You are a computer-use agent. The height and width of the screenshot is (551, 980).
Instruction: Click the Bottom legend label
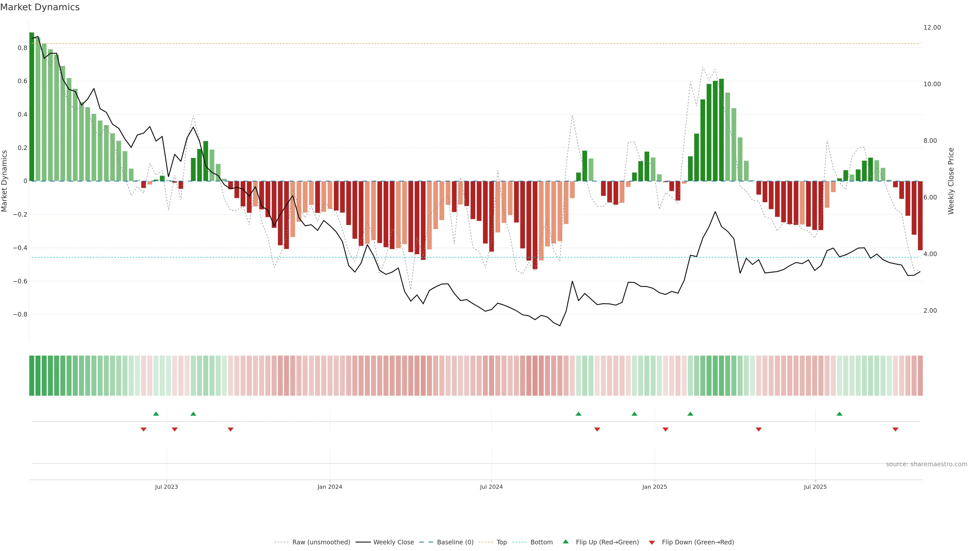(x=541, y=542)
